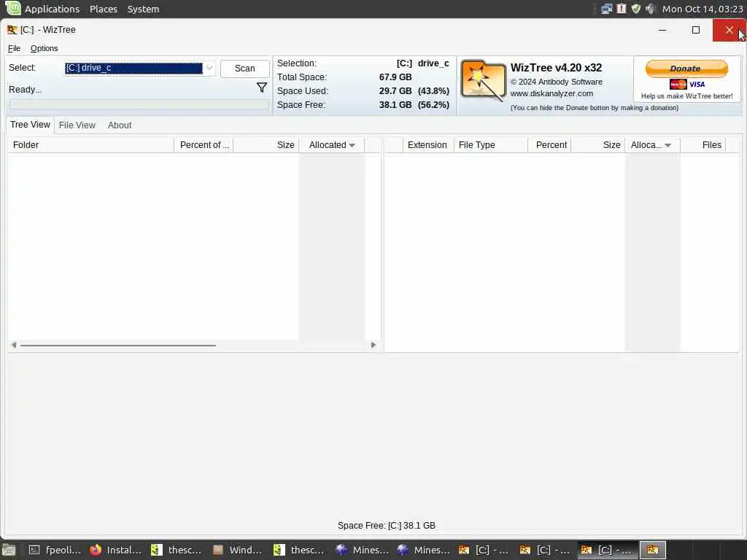Image resolution: width=747 pixels, height=560 pixels.
Task: Click the 'Ready...' status text
Action: tap(25, 90)
